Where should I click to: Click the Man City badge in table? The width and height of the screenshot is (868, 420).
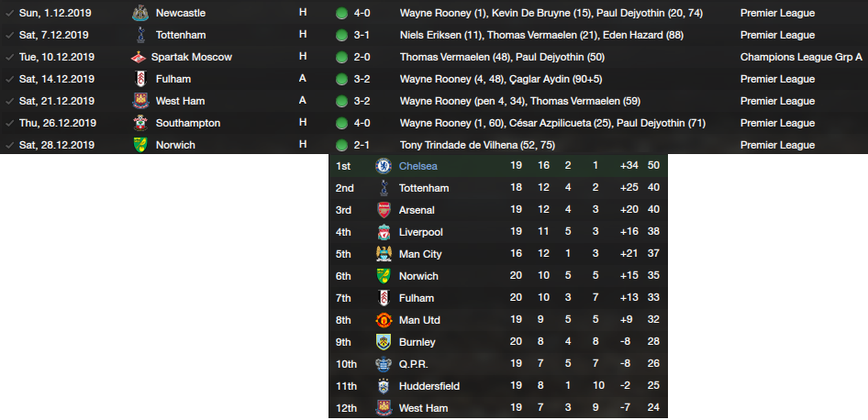tap(384, 254)
